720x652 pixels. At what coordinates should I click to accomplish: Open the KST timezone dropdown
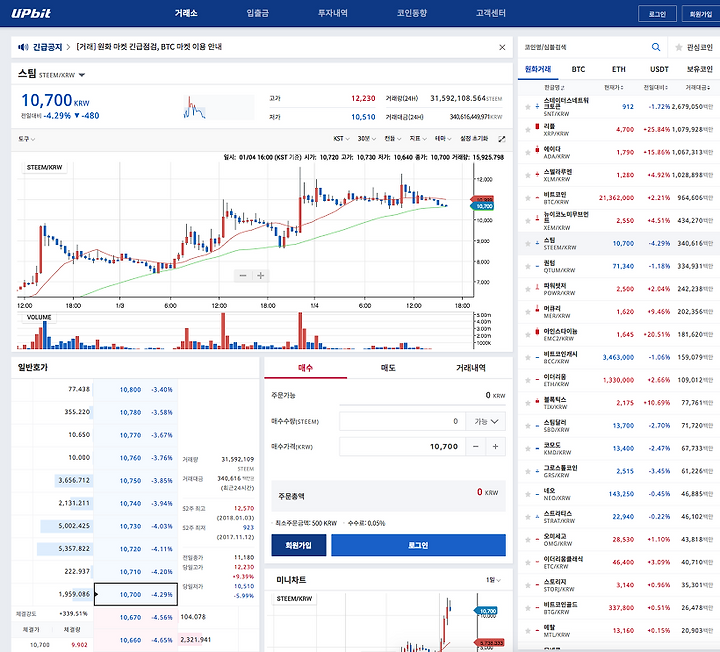tap(341, 139)
